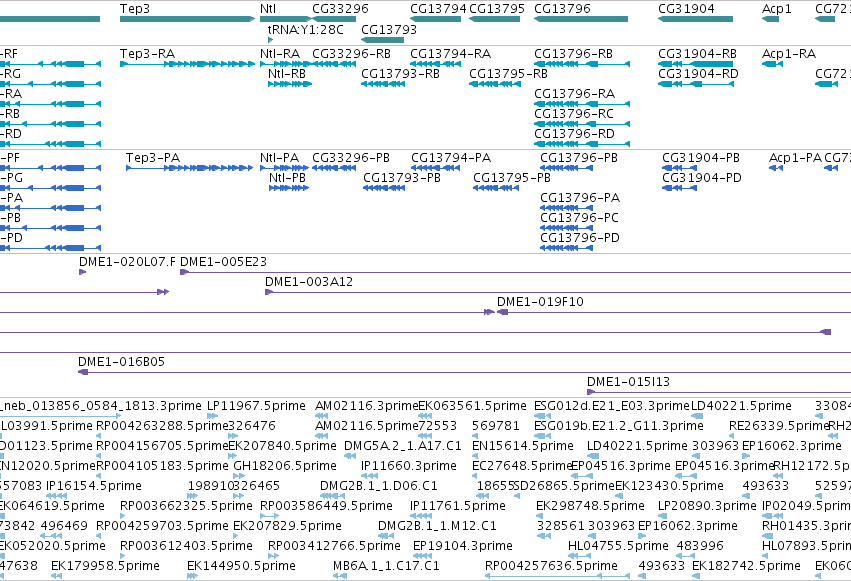Viewport: 851px width, 581px height.
Task: Select the Acp1 gene label
Action: tap(777, 9)
